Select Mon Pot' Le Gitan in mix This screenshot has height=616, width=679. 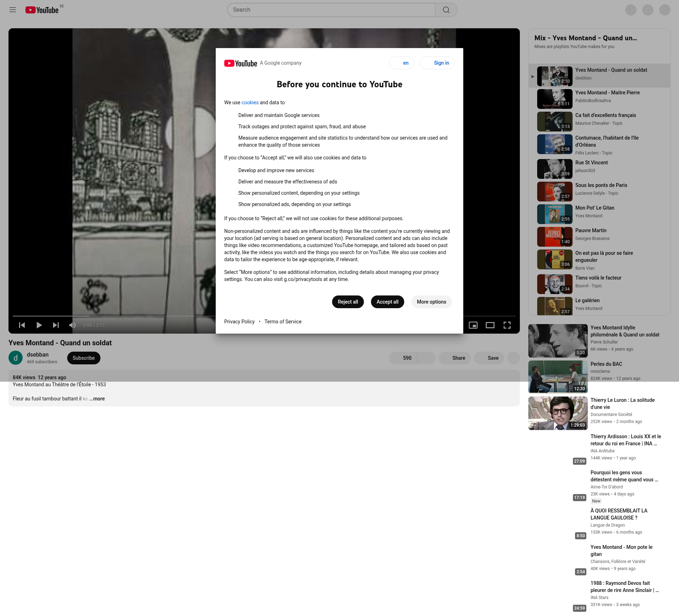(x=599, y=214)
